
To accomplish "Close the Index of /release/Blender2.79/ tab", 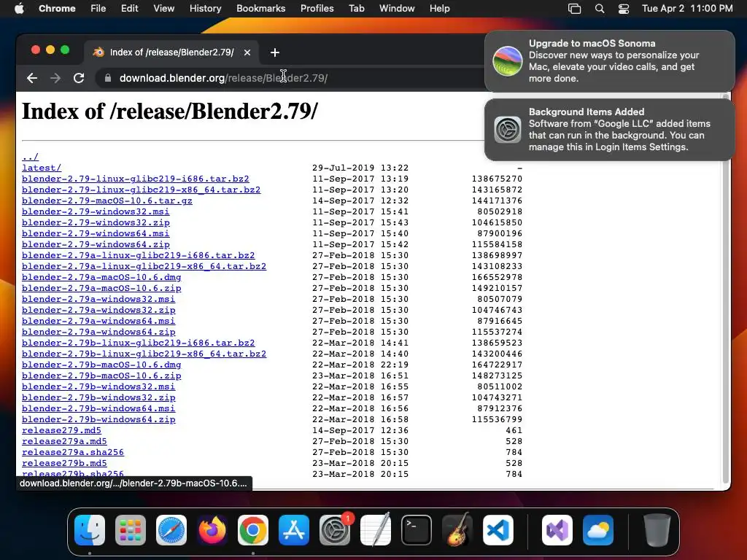I will 247,52.
